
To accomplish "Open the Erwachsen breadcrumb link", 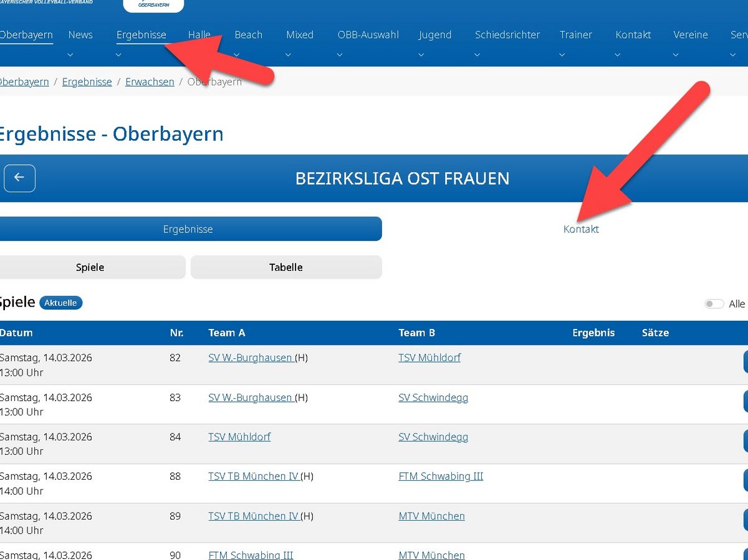I will [150, 82].
